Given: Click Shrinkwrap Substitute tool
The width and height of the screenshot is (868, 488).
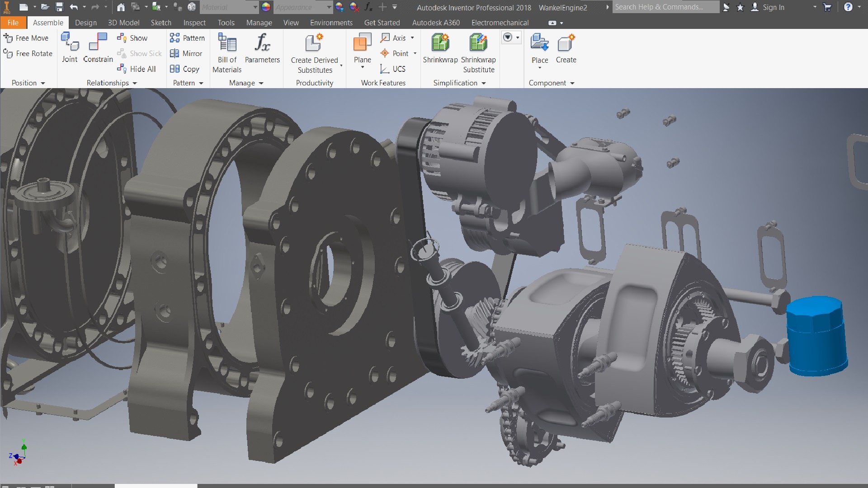Looking at the screenshot, I should click(478, 53).
